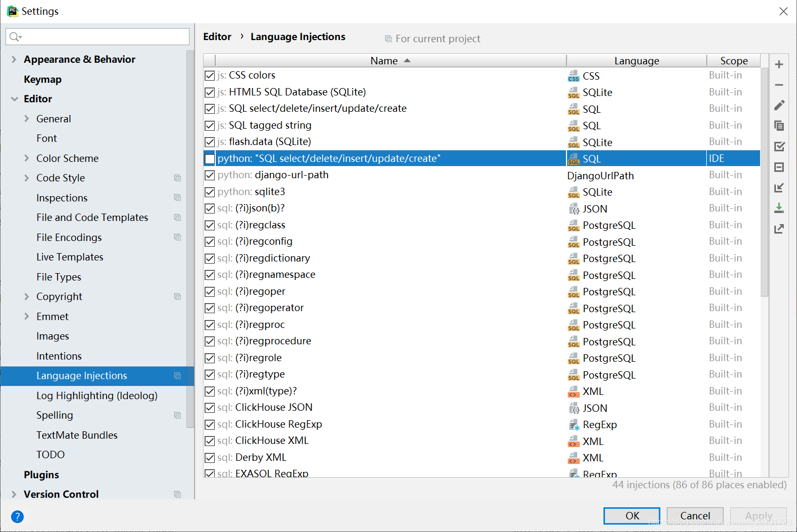The width and height of the screenshot is (797, 532).
Task: Expand Copyright node
Action: tap(26, 296)
